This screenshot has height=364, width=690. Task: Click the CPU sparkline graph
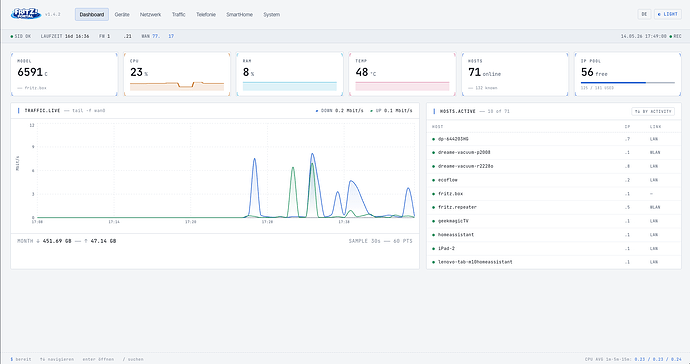(177, 86)
